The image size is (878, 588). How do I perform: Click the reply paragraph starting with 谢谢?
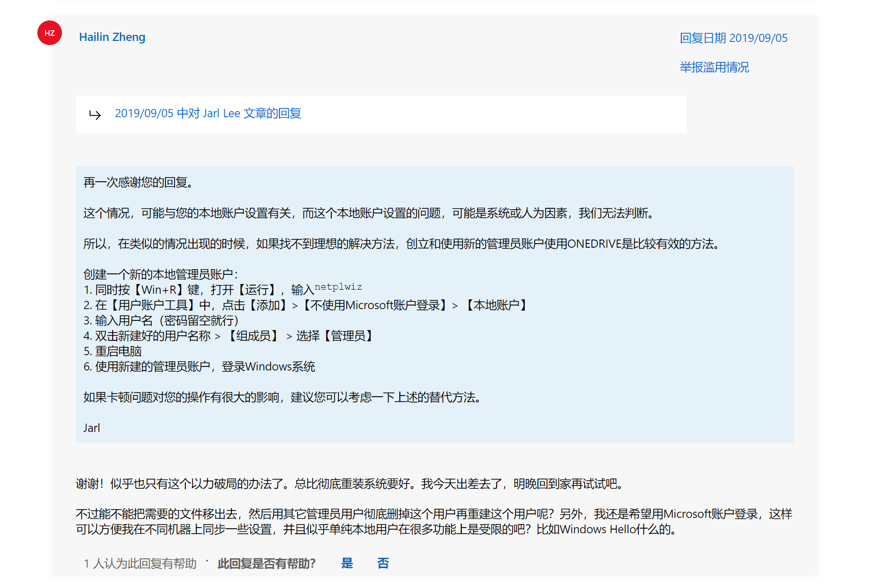(349, 484)
